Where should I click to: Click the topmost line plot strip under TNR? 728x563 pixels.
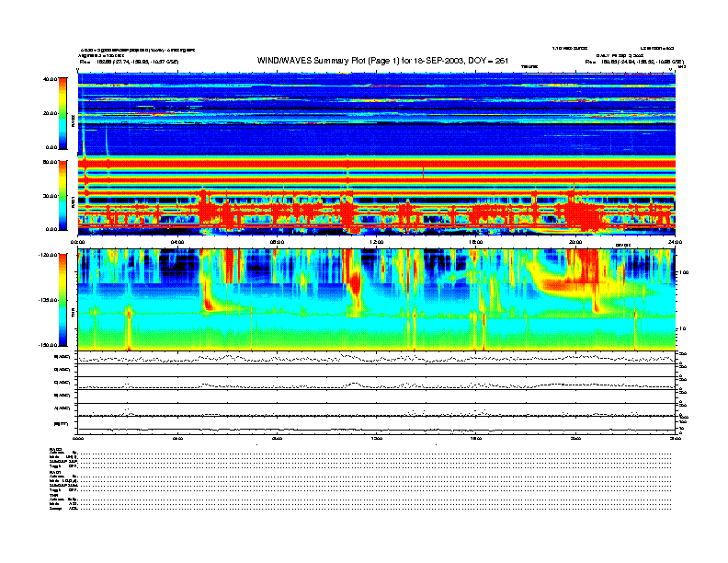coord(376,358)
